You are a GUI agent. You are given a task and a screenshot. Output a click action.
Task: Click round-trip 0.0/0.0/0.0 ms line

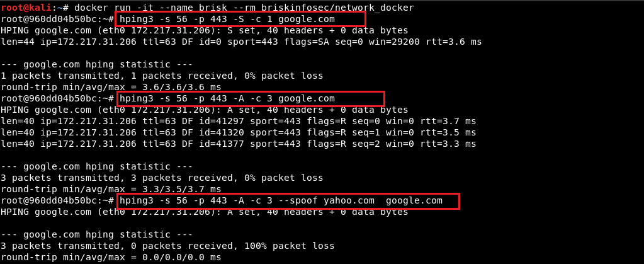tap(111, 258)
